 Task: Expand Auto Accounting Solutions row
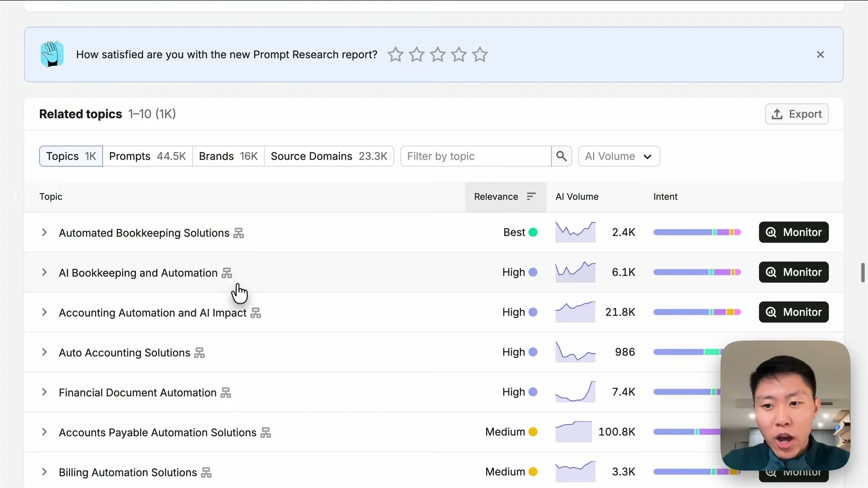[x=44, y=352]
